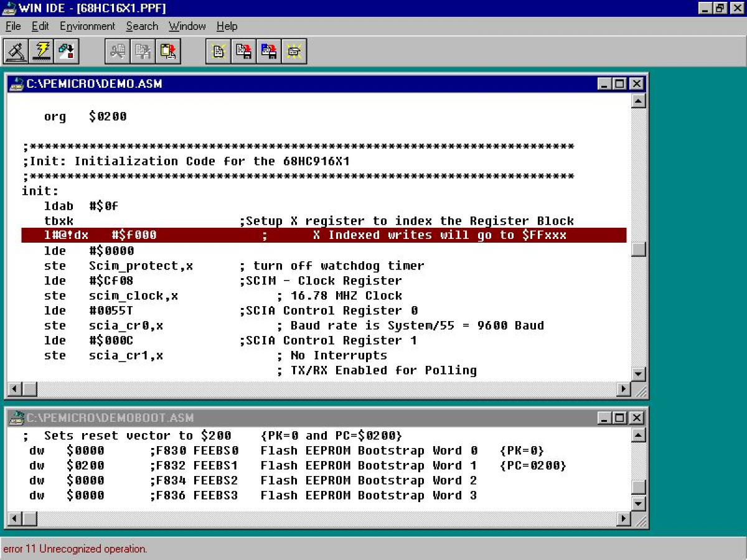This screenshot has width=747, height=560.
Task: Click the Paste clipboard toolbar icon
Action: 168,51
